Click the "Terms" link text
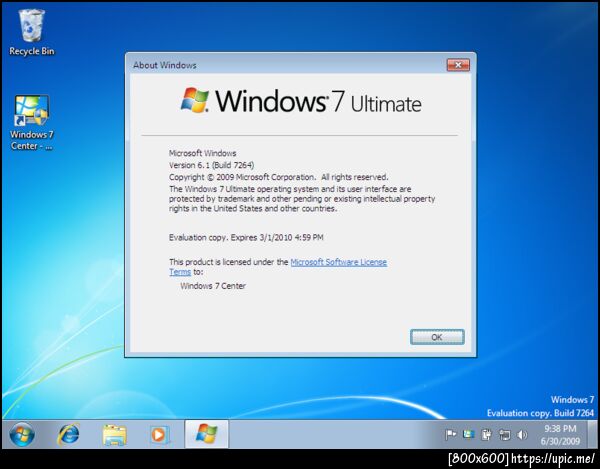The height and width of the screenshot is (469, 600). [x=180, y=272]
